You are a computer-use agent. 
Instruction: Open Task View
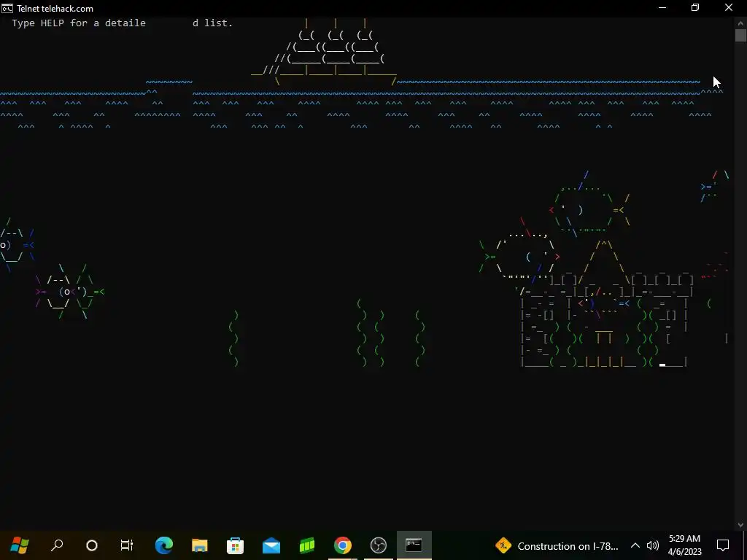click(x=127, y=545)
